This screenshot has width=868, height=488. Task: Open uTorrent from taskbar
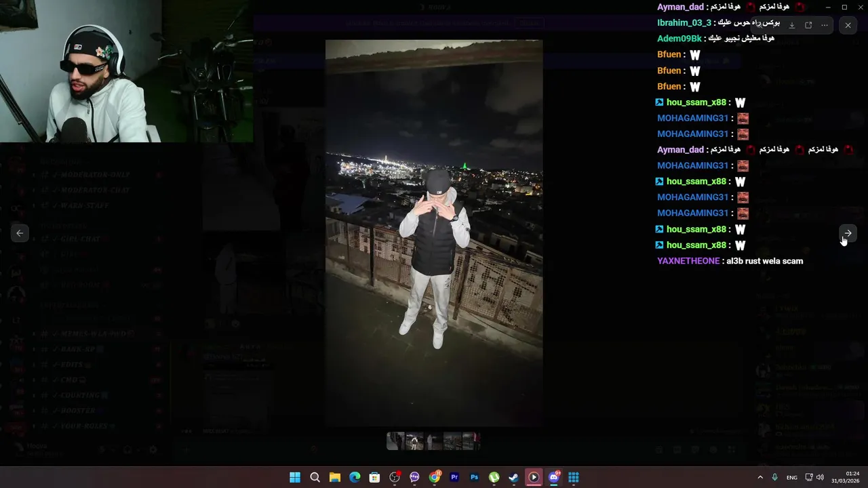[x=494, y=477]
